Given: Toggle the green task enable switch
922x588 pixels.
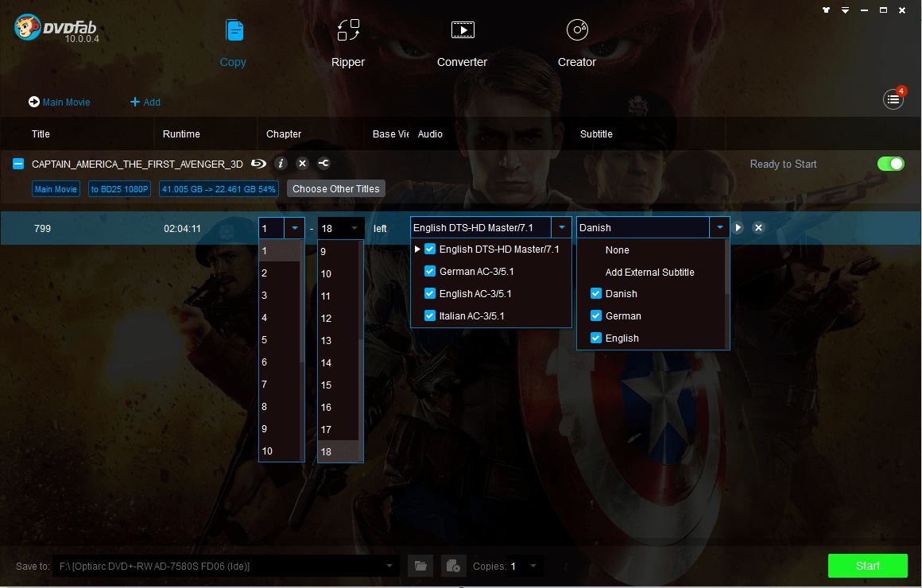Looking at the screenshot, I should (891, 164).
